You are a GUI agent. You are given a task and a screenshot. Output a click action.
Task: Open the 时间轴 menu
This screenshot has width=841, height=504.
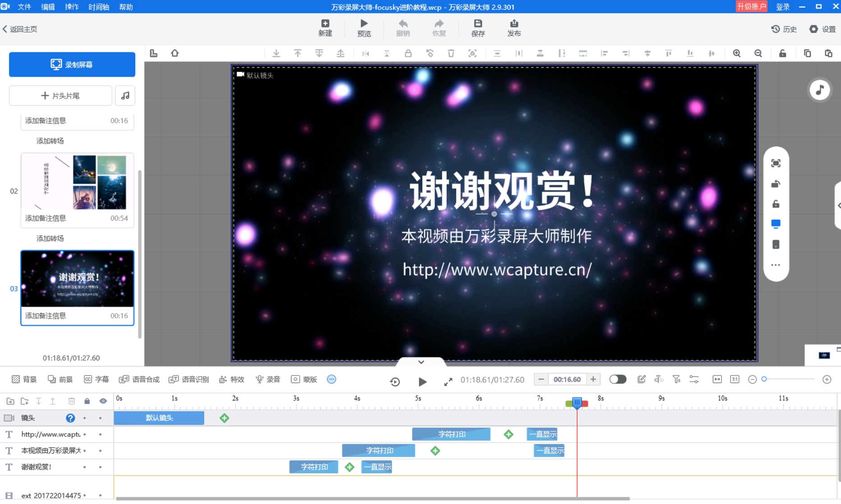pos(98,7)
